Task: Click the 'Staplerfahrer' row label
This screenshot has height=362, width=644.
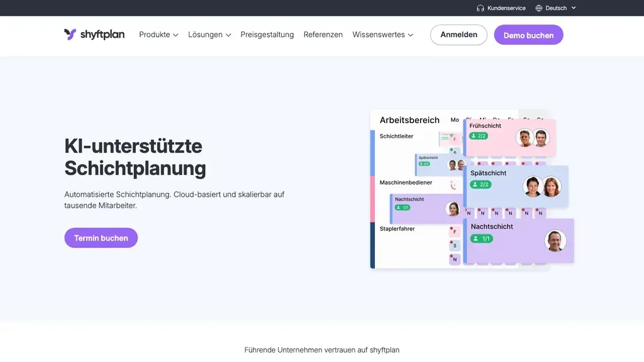Action: (397, 229)
